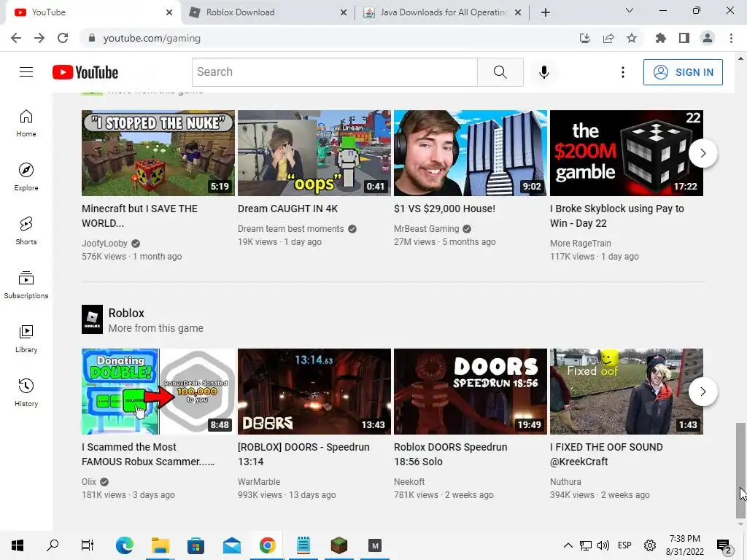Open Olix channel link

click(x=88, y=482)
